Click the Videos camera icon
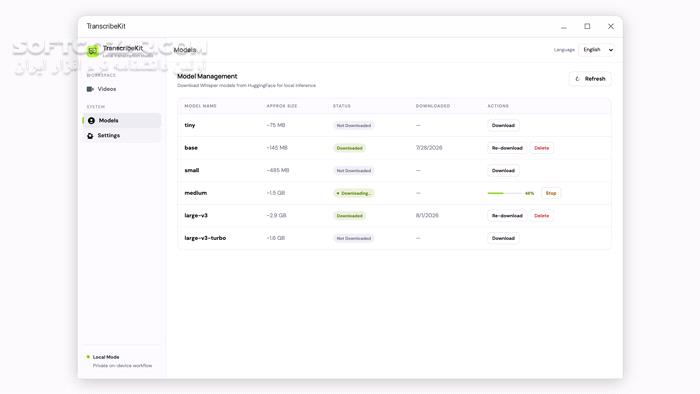Image resolution: width=700 pixels, height=394 pixels. click(90, 89)
